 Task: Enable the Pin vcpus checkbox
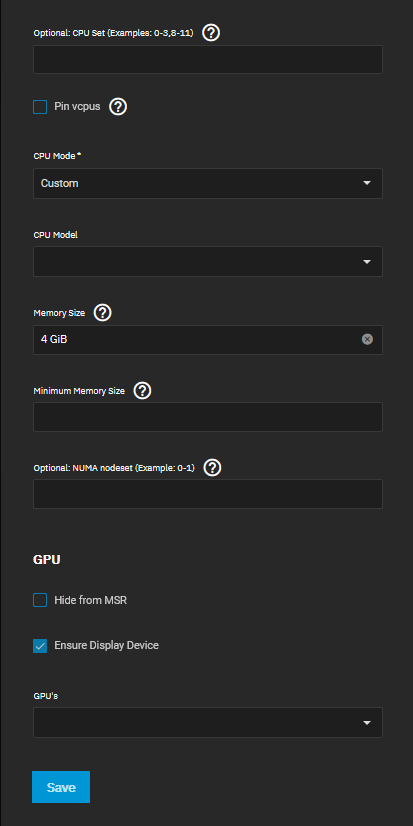pos(40,107)
